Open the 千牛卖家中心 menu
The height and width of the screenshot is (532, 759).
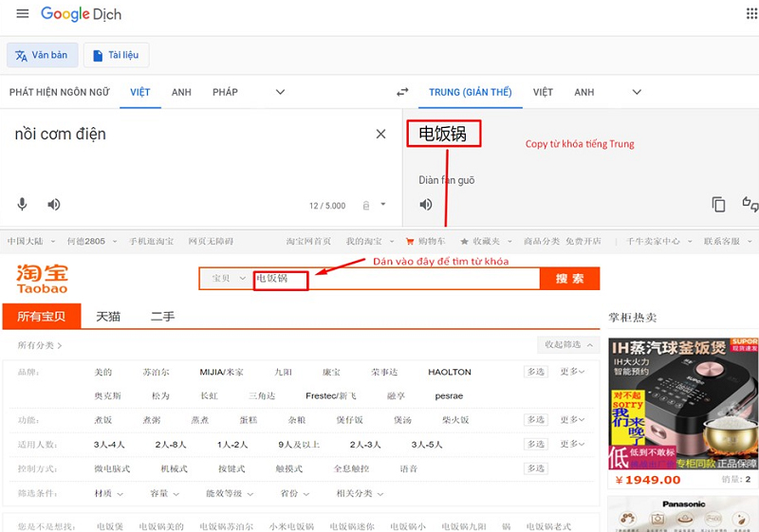[658, 241]
